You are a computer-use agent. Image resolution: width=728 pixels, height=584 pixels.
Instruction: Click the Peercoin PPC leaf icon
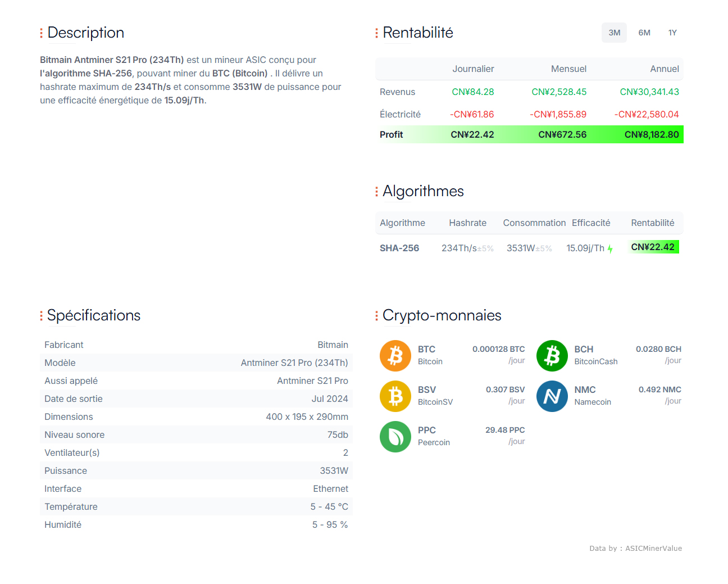coord(395,437)
